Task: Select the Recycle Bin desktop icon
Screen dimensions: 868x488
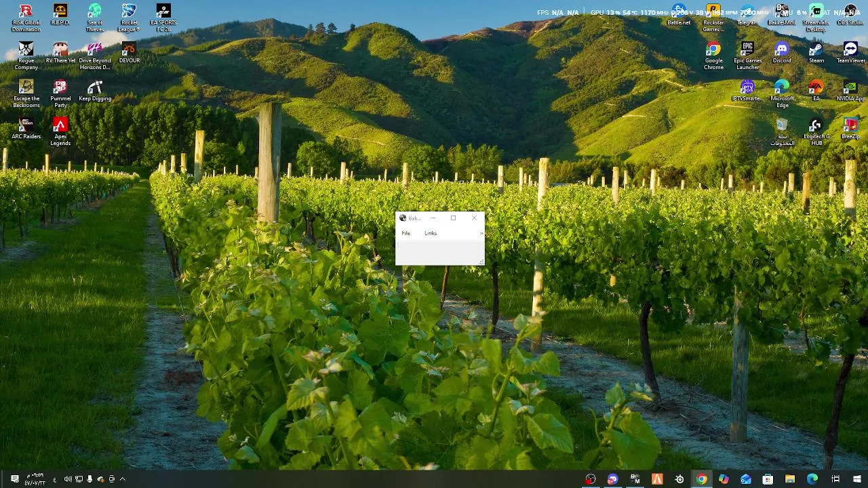Action: tap(782, 132)
